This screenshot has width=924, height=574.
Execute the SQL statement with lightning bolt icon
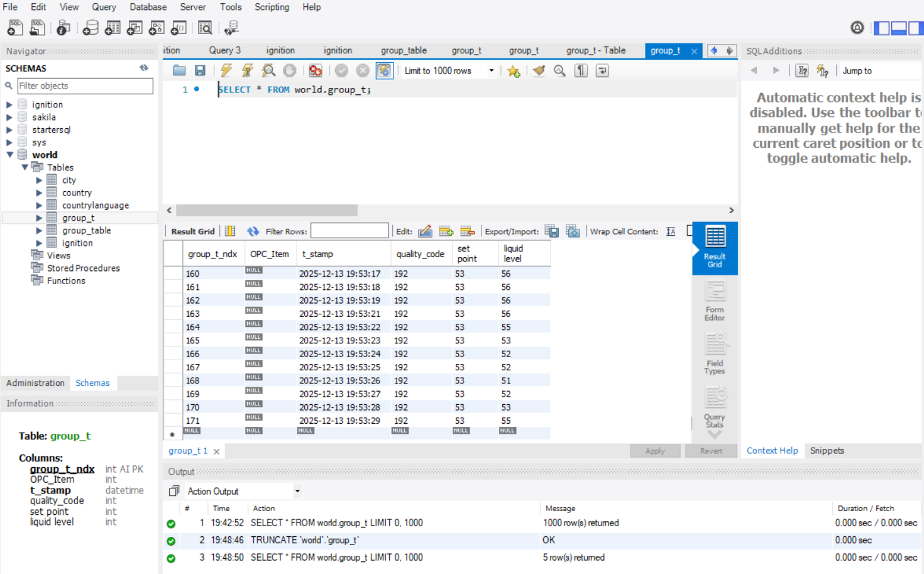(226, 71)
